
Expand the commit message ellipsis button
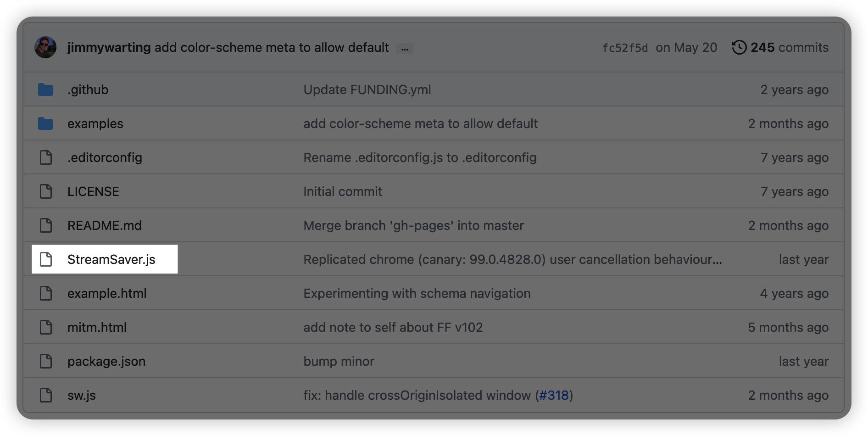(405, 49)
